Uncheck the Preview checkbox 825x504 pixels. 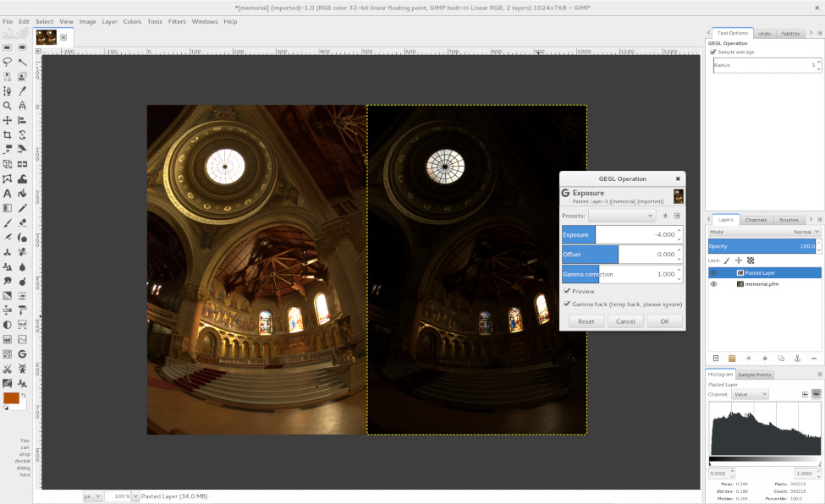tap(569, 291)
